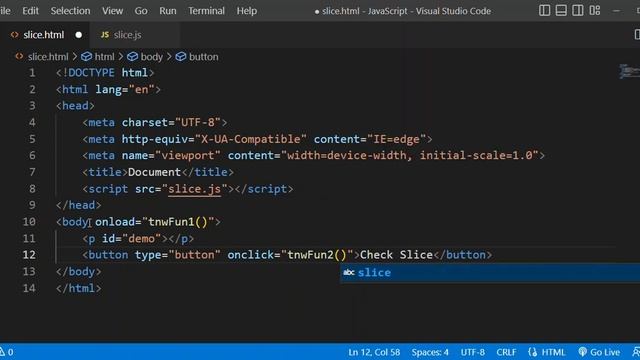Click html element in the breadcrumb
Screen dimensions: 640x360
pyautogui.click(x=104, y=57)
